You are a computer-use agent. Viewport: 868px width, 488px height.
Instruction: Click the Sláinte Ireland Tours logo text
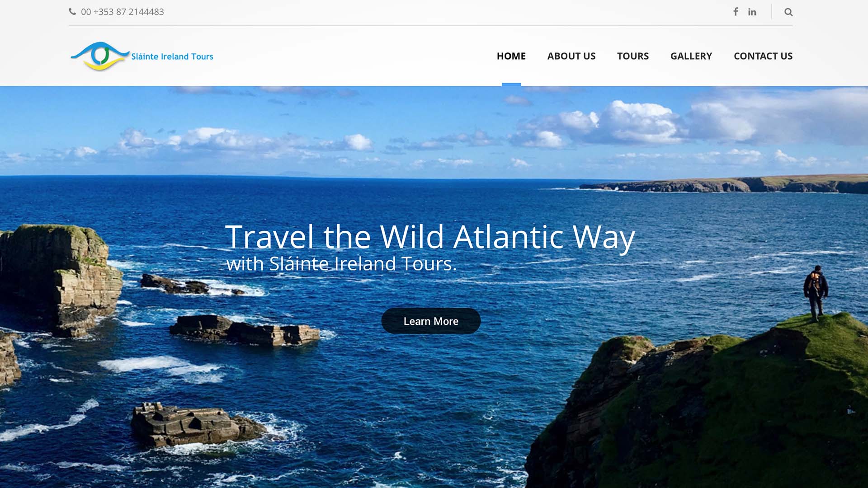click(172, 56)
